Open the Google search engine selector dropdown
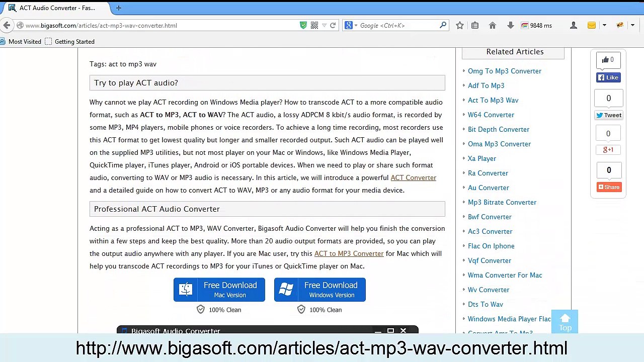 [351, 25]
